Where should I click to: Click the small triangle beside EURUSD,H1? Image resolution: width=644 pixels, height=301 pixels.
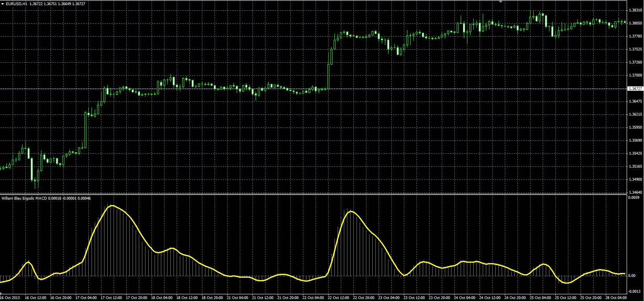[3, 4]
